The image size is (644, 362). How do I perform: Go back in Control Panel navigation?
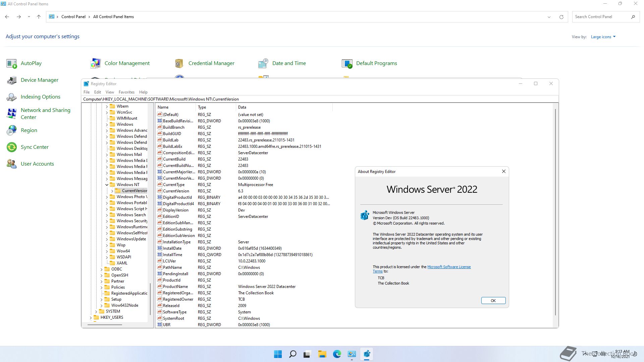click(7, 17)
